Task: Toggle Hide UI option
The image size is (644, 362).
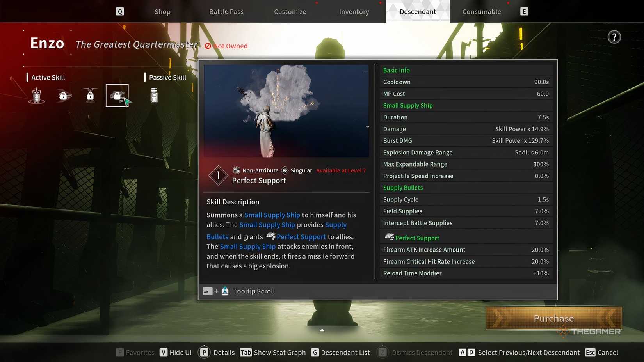Action: click(176, 353)
